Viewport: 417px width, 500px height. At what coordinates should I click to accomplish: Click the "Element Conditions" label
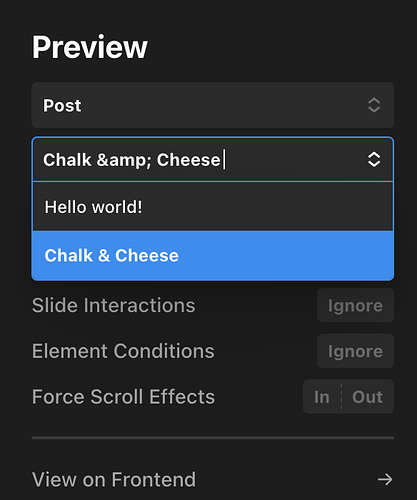click(123, 351)
